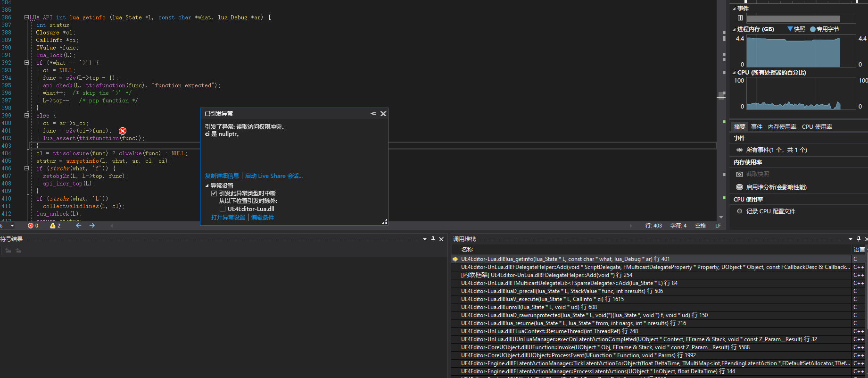Collapse the process memory graph section
868x378 pixels.
coord(734,29)
